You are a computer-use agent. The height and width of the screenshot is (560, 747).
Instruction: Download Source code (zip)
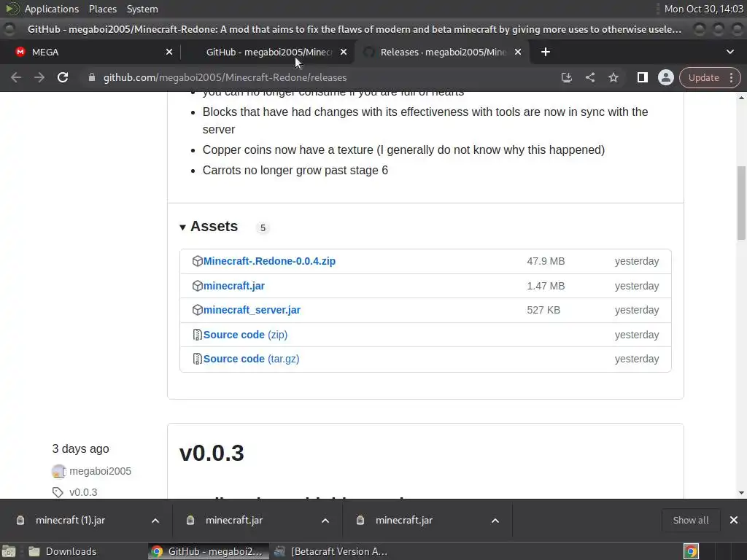point(245,335)
